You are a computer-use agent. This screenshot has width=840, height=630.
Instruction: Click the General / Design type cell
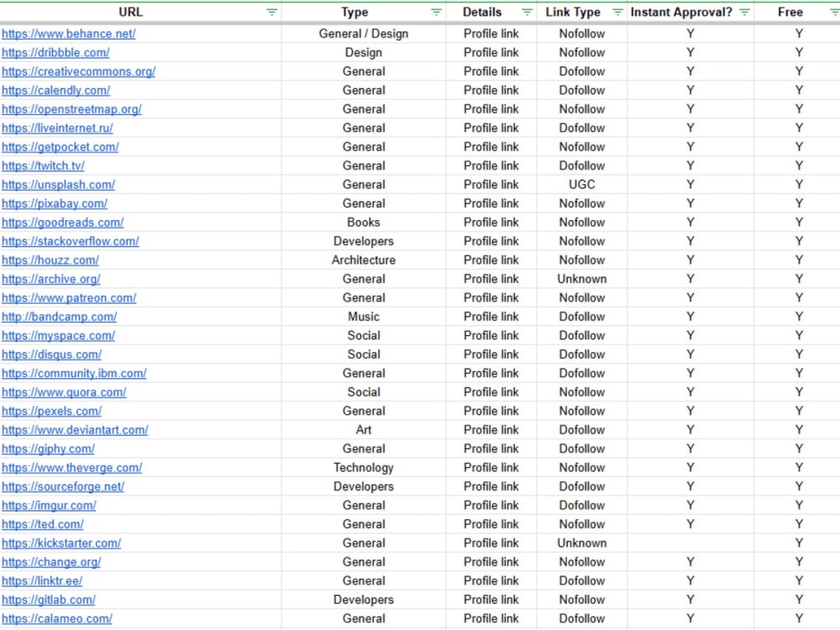(x=363, y=34)
